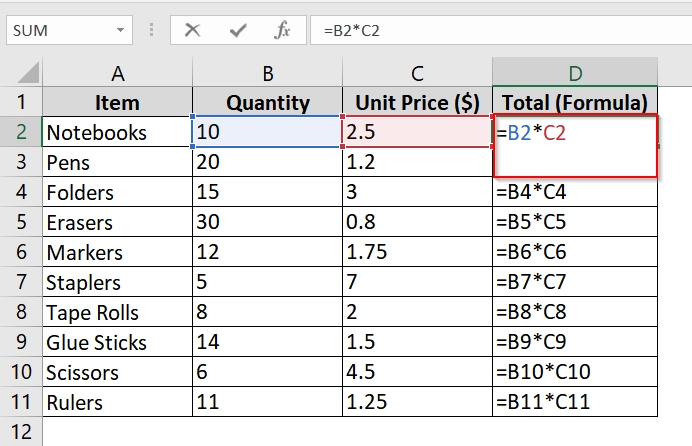
Task: Select row 4 header
Action: [21, 192]
